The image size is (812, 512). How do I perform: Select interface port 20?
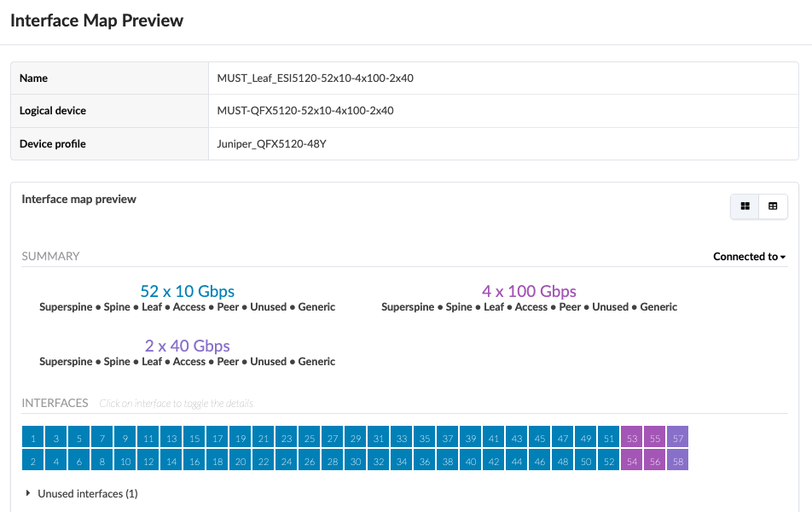241,460
